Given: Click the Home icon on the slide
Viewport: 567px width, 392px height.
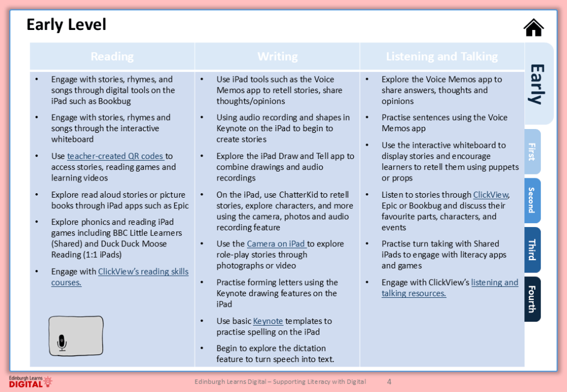Looking at the screenshot, I should (533, 27).
